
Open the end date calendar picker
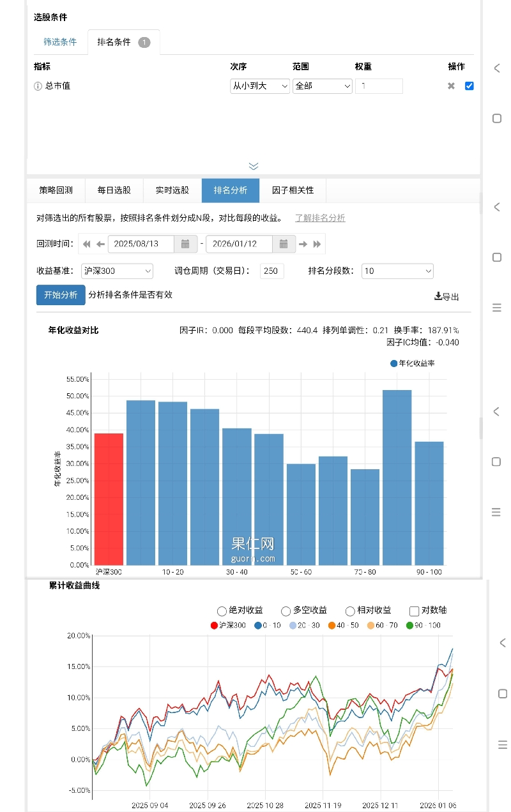[282, 244]
